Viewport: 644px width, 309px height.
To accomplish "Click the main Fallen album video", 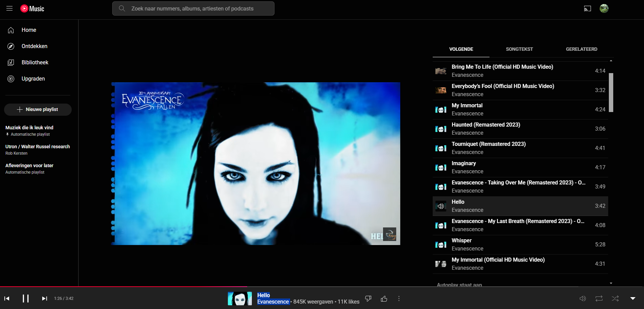I will click(256, 163).
